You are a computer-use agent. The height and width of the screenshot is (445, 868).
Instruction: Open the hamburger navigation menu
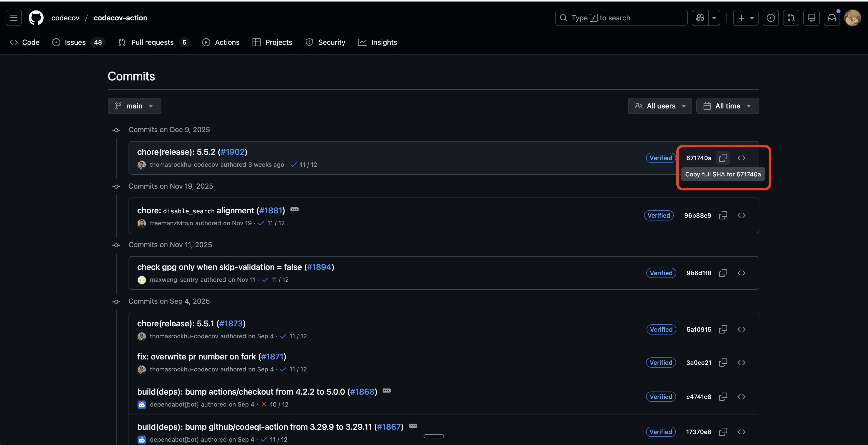tap(13, 18)
